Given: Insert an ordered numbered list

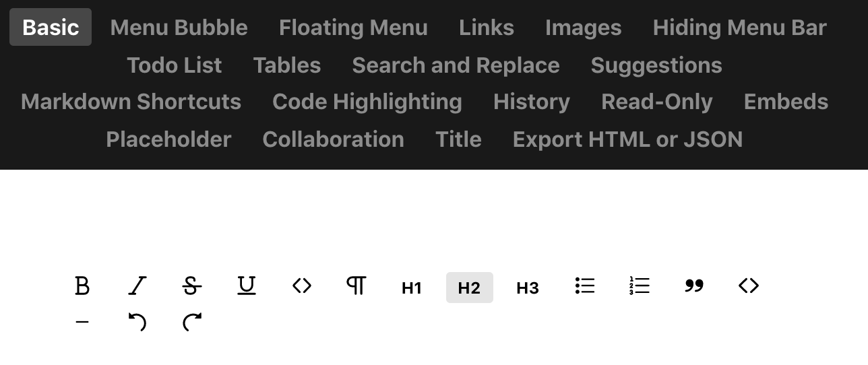Looking at the screenshot, I should 640,286.
